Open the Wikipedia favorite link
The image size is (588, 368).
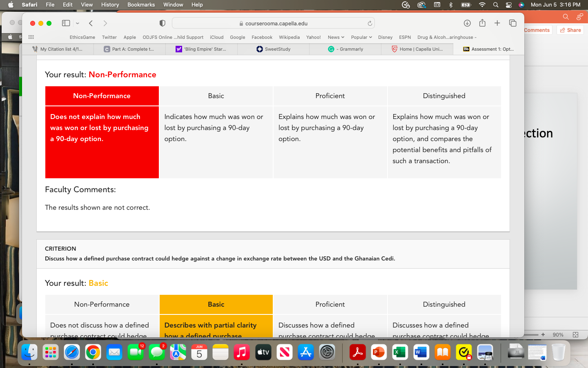(x=290, y=37)
